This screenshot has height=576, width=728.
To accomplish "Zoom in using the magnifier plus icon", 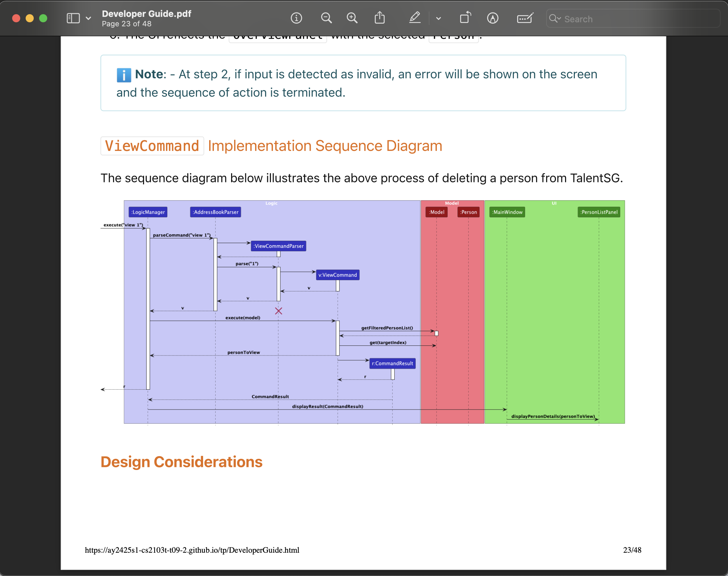I will 352,18.
